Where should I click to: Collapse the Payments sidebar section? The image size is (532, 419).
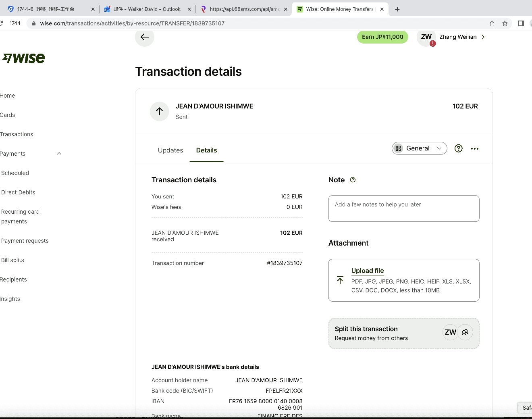pyautogui.click(x=59, y=154)
